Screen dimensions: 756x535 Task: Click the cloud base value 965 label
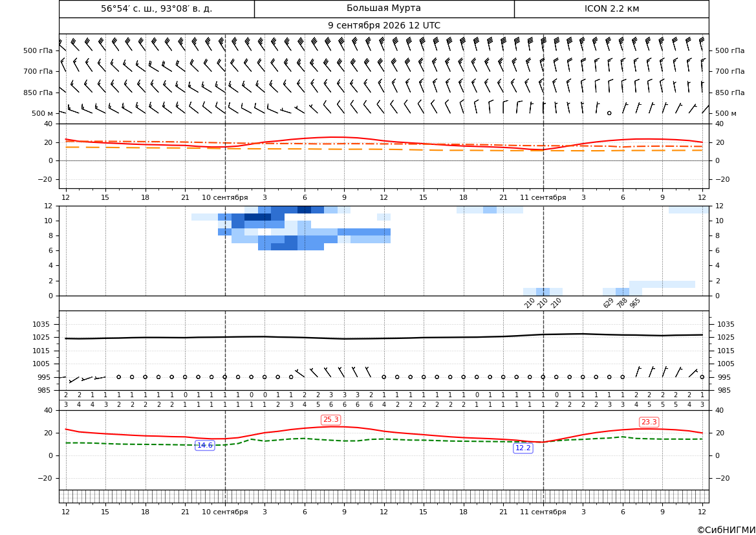(x=635, y=303)
